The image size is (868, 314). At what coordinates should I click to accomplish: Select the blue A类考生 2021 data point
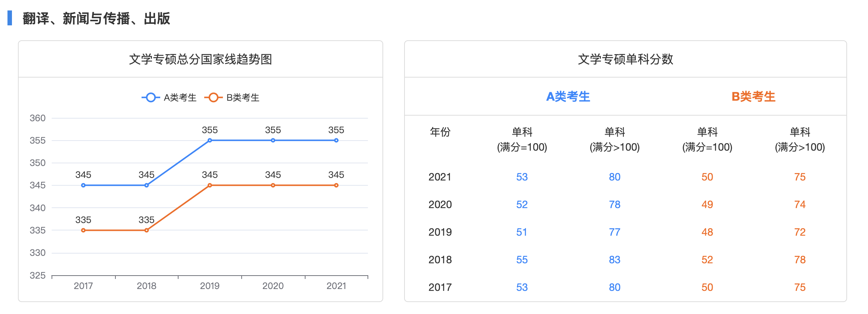click(x=336, y=141)
